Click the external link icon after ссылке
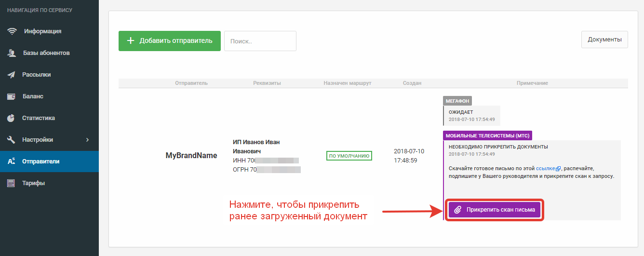This screenshot has width=644, height=256. coord(558,169)
